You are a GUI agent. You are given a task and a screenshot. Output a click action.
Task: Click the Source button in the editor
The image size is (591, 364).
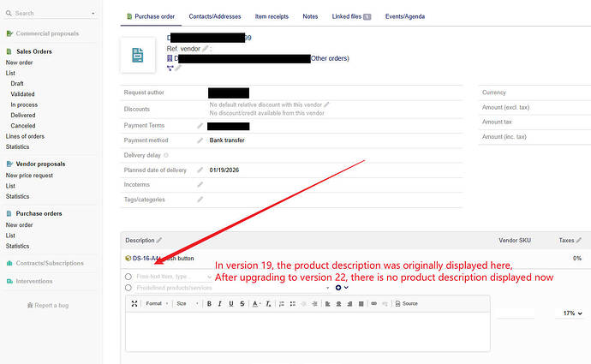tap(406, 303)
